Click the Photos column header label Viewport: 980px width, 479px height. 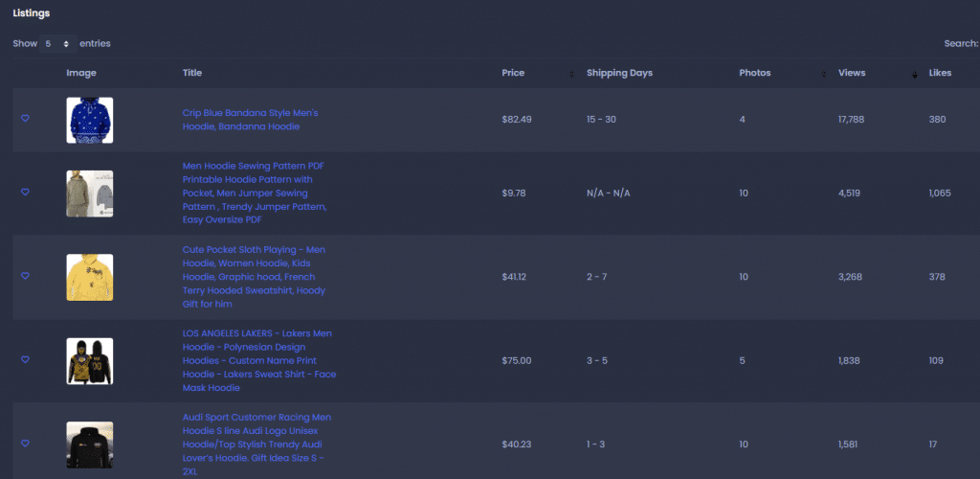pos(755,73)
